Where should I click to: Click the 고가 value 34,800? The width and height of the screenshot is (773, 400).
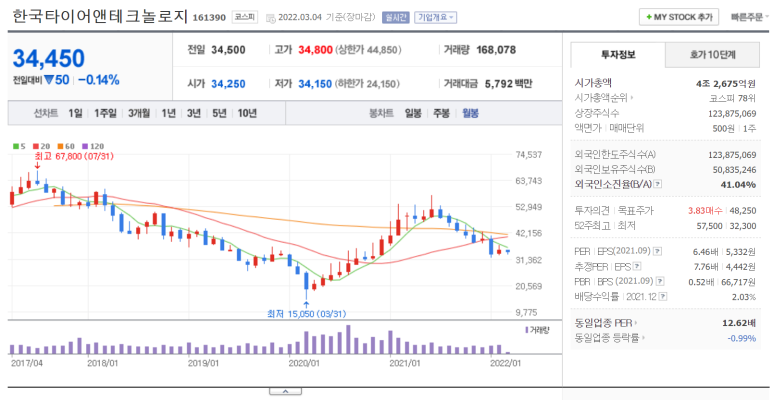pyautogui.click(x=315, y=50)
